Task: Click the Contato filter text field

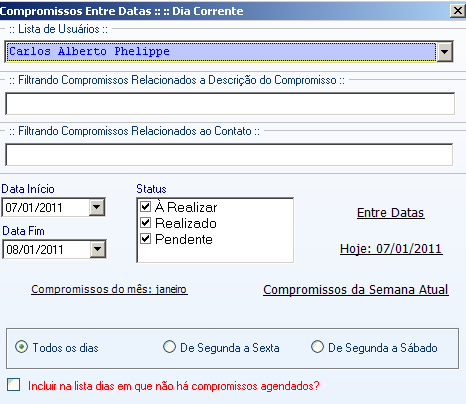Action: pyautogui.click(x=229, y=154)
